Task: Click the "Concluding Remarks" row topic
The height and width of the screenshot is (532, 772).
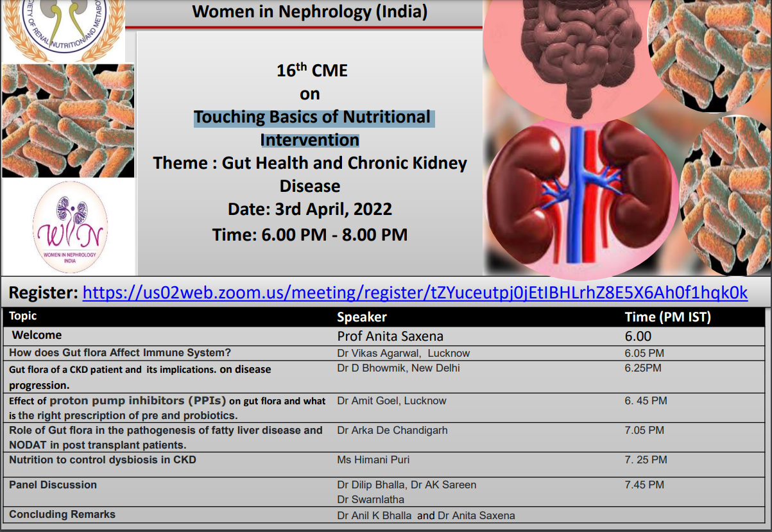Action: click(62, 515)
